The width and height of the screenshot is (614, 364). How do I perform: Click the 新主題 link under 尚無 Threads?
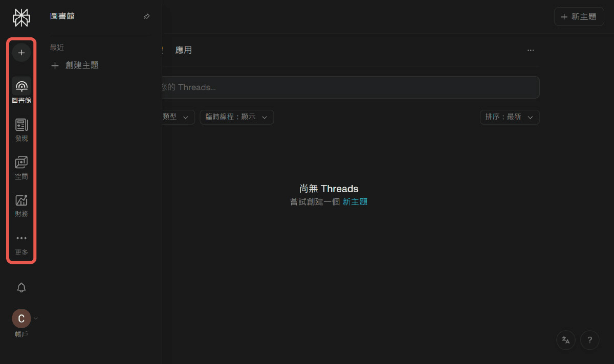coord(355,201)
